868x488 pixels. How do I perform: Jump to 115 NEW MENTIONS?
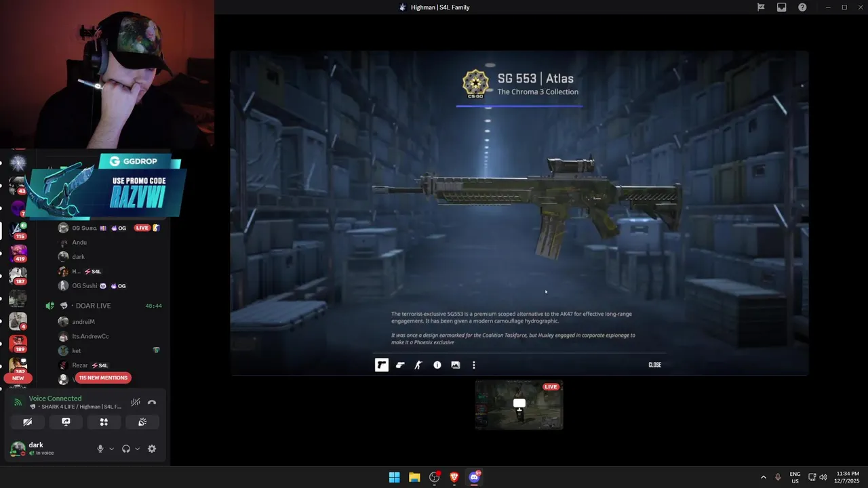tap(103, 378)
